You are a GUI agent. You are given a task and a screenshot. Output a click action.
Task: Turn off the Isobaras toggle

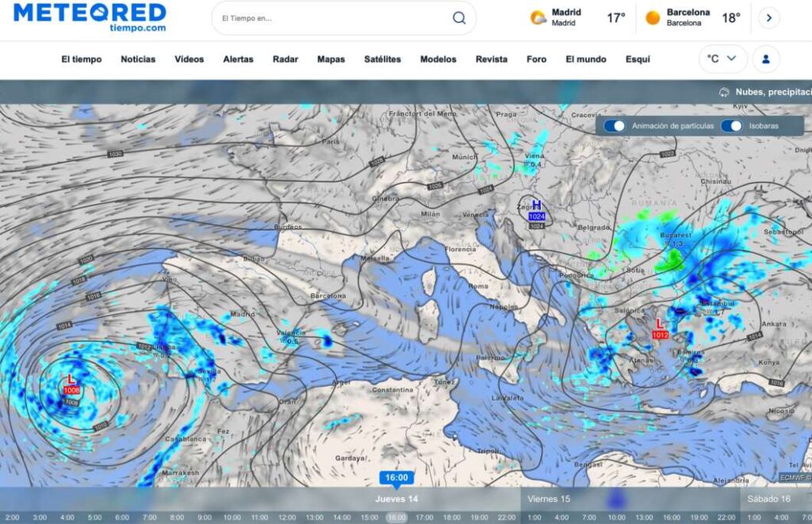(731, 126)
